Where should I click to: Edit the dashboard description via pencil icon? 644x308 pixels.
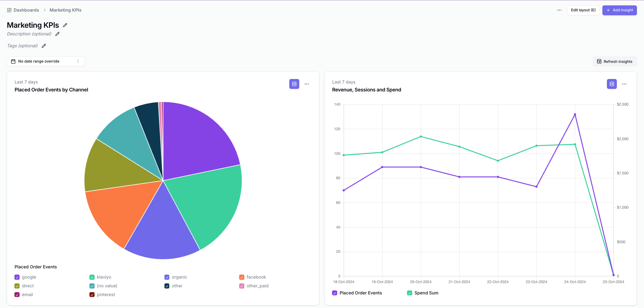57,34
